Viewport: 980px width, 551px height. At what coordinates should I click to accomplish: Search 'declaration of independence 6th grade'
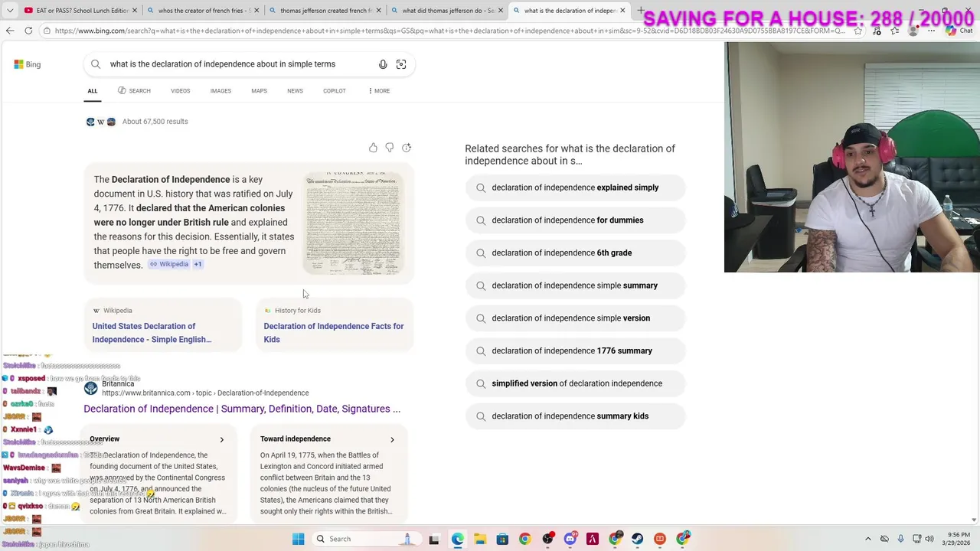pyautogui.click(x=575, y=253)
